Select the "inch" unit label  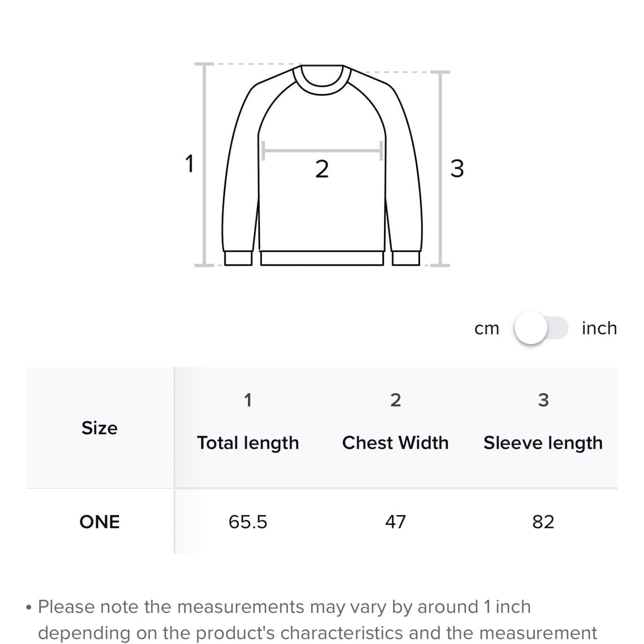point(599,328)
